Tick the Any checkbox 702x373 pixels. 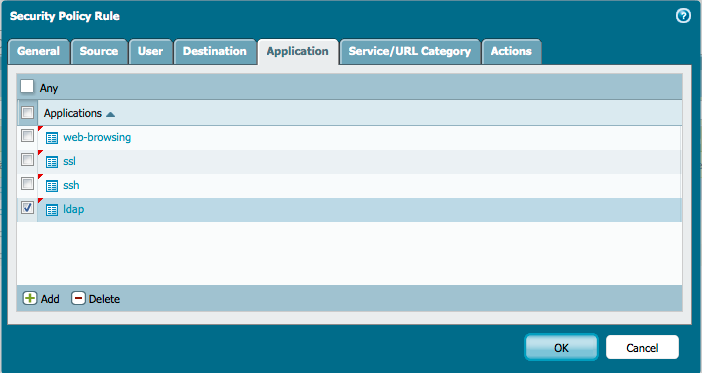pyautogui.click(x=27, y=86)
